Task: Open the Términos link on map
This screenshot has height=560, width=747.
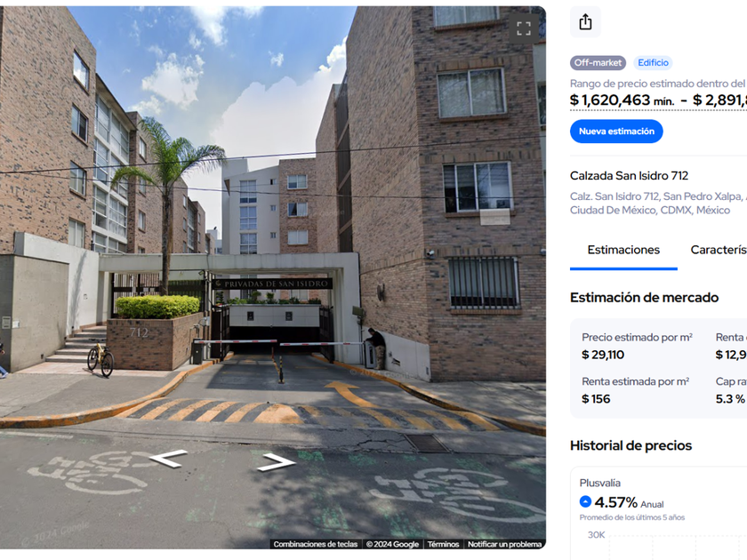Action: point(443,544)
